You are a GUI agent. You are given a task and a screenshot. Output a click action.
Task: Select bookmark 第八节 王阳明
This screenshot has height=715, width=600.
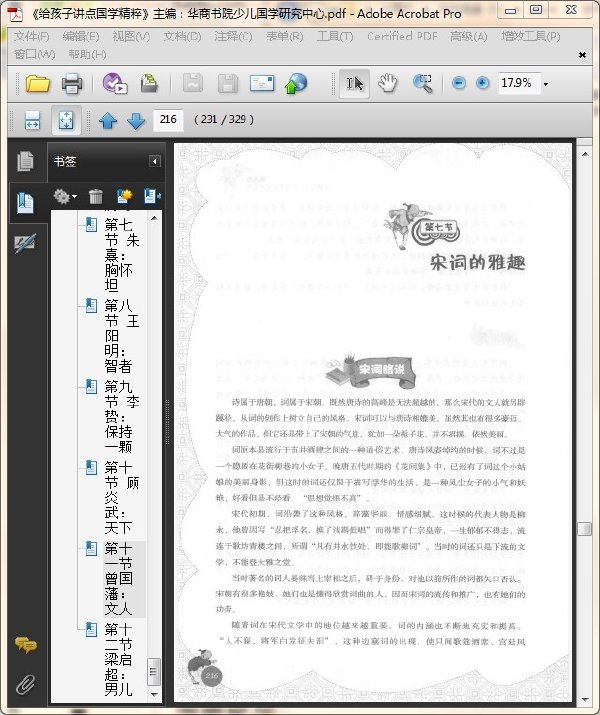point(122,336)
